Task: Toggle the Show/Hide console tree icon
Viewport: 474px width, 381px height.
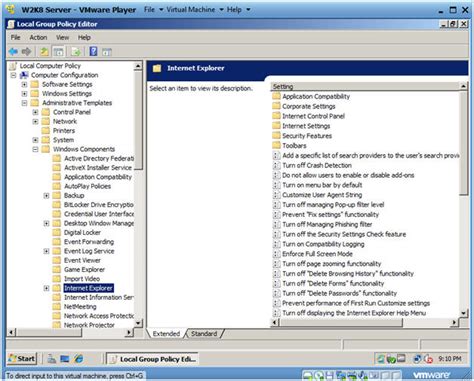Action: pos(59,52)
